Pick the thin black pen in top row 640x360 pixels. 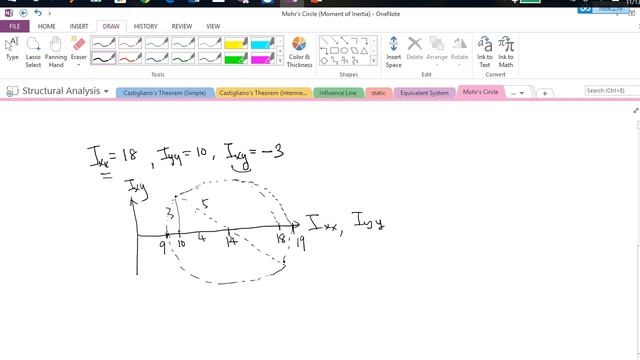[103, 43]
